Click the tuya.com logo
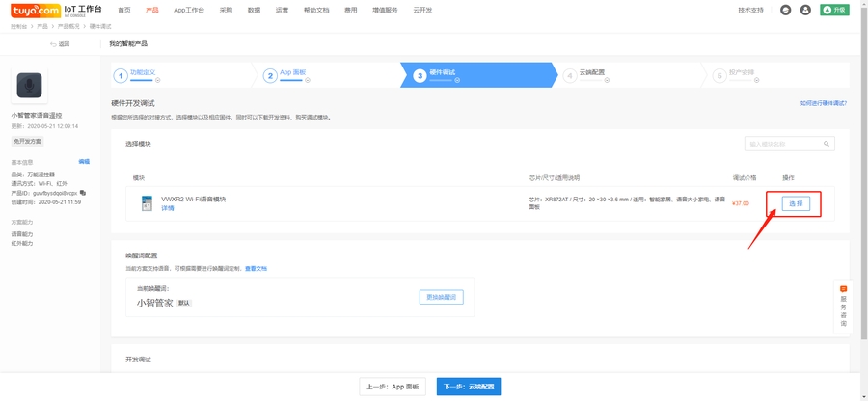The height and width of the screenshot is (401, 868). (x=36, y=11)
